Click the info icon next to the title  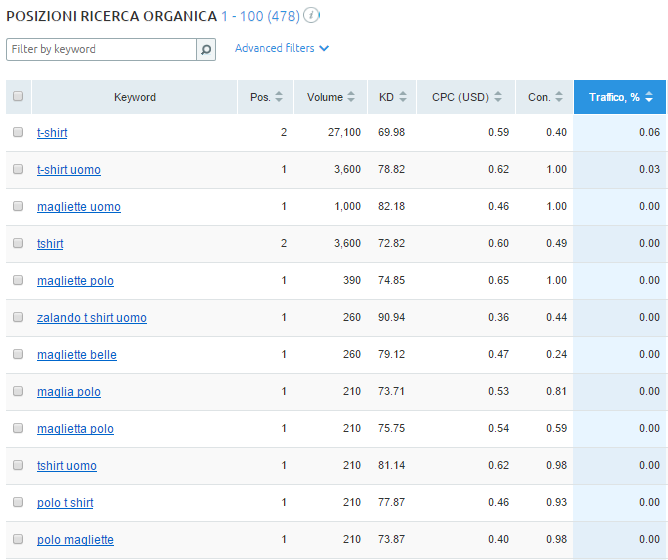(311, 16)
